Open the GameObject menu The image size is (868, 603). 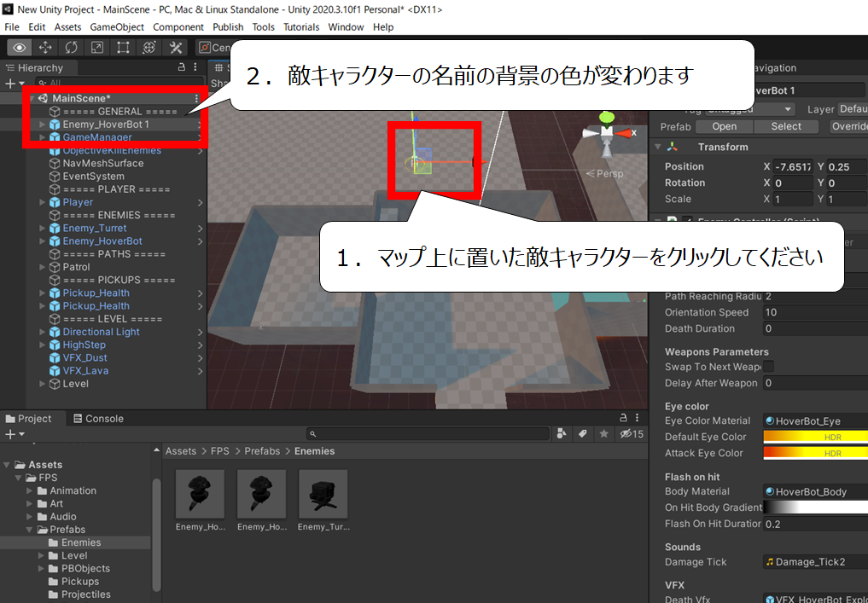point(117,27)
